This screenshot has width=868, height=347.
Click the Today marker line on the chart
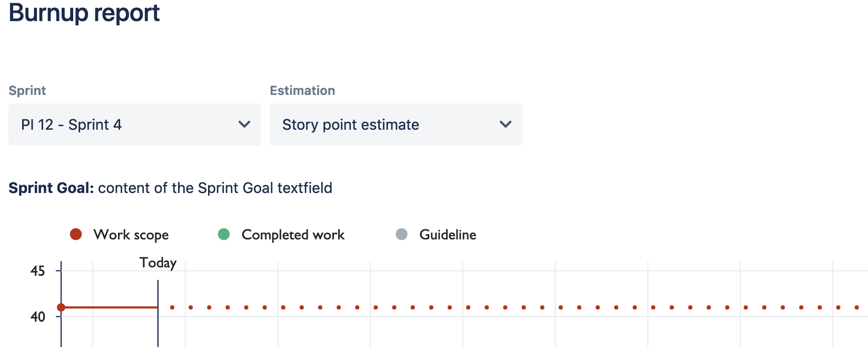click(x=157, y=306)
